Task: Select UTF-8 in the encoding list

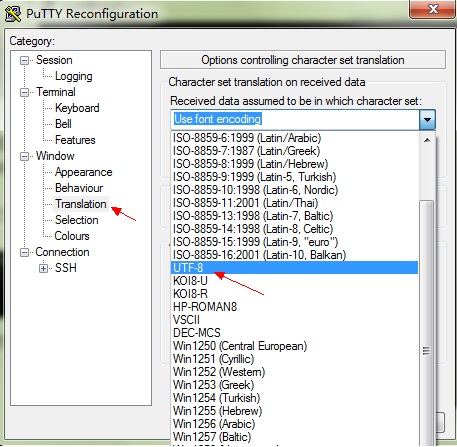Action: point(294,268)
